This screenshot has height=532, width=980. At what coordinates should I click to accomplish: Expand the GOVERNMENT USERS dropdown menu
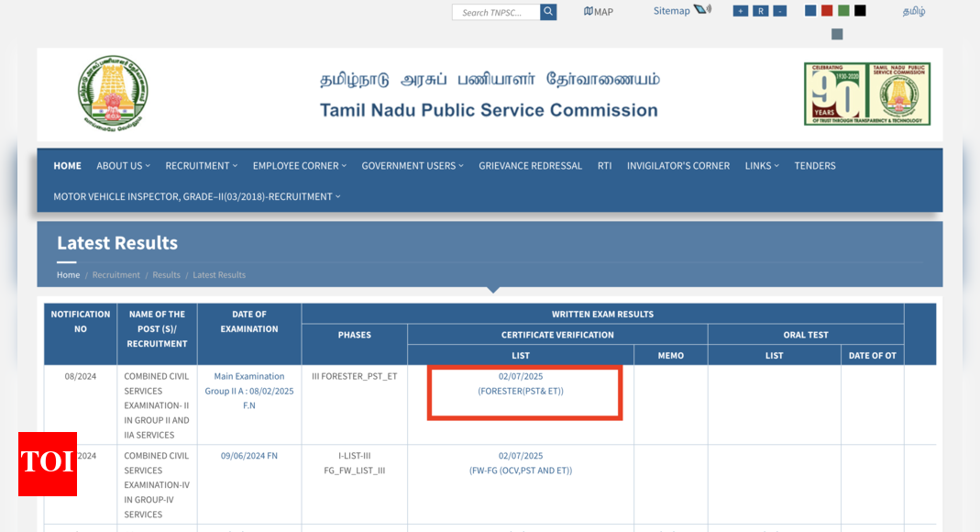click(x=413, y=166)
